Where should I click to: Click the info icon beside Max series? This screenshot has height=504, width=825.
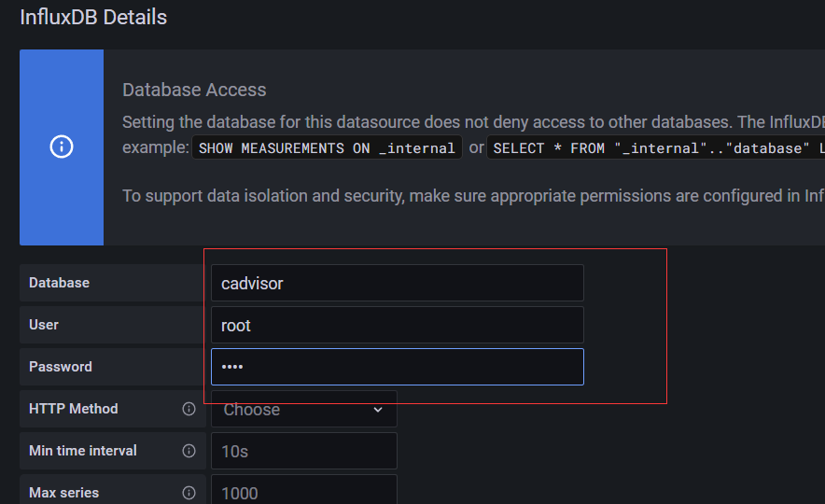tap(189, 493)
